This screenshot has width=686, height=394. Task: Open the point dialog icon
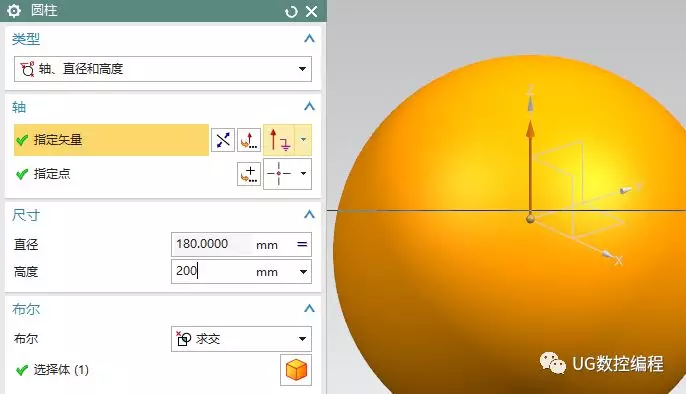[x=249, y=174]
